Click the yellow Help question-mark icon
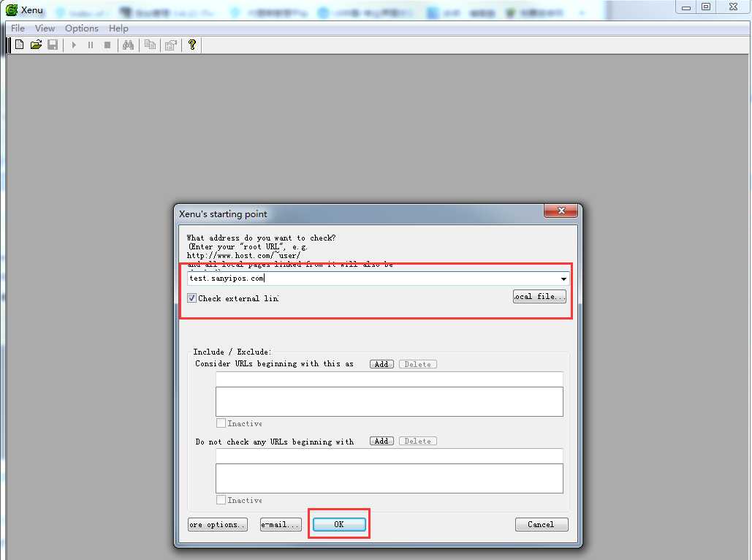The image size is (752, 560). [192, 45]
